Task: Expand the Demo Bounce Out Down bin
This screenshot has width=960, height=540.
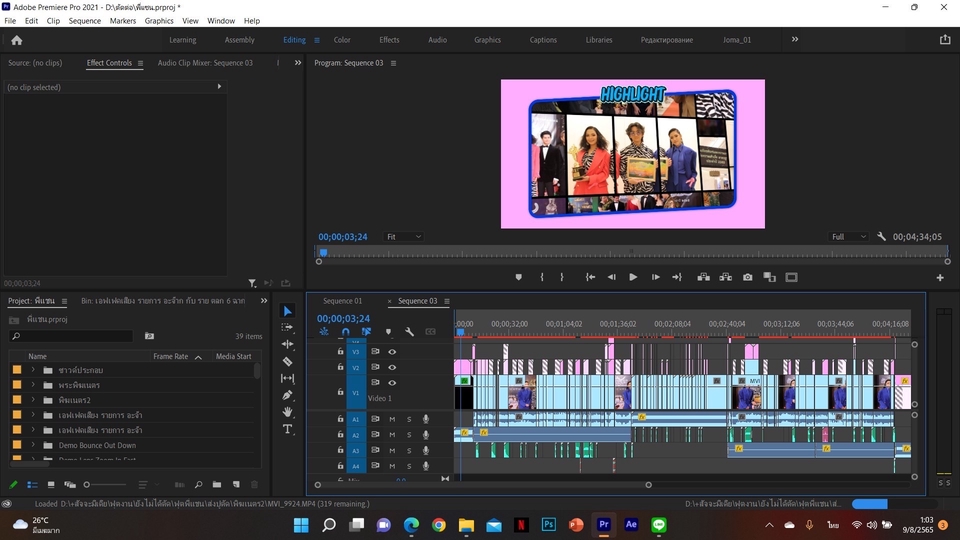Action: [x=33, y=445]
